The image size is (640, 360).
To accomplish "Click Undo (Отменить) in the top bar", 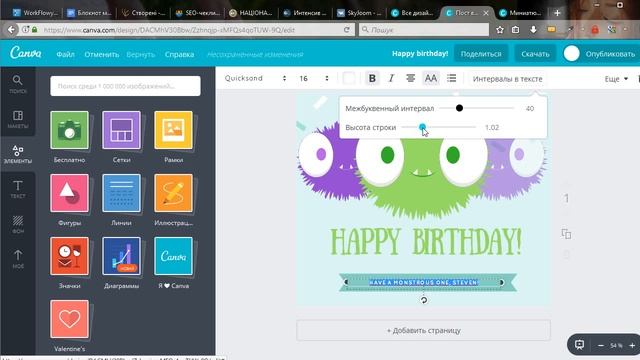I will pos(102,54).
